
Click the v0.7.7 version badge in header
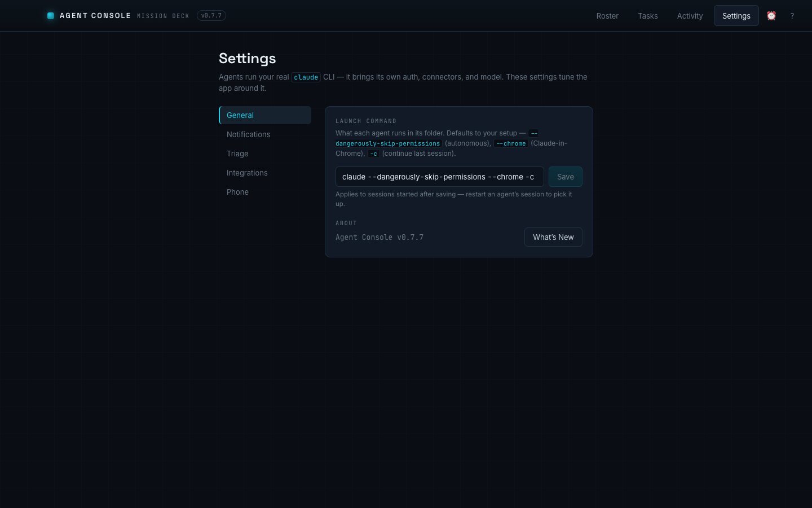coord(211,16)
